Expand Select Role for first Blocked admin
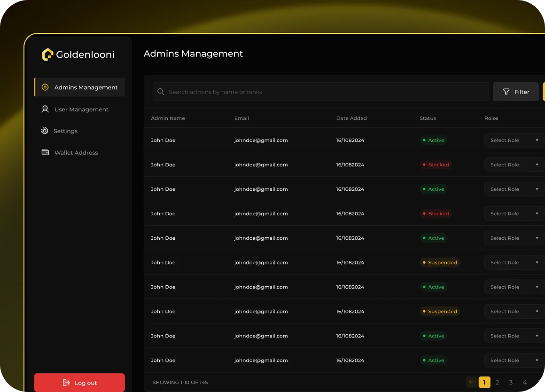 514,165
